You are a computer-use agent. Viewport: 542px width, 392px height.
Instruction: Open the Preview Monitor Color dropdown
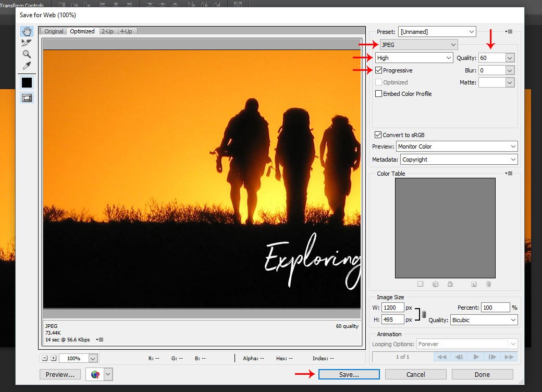pos(457,146)
